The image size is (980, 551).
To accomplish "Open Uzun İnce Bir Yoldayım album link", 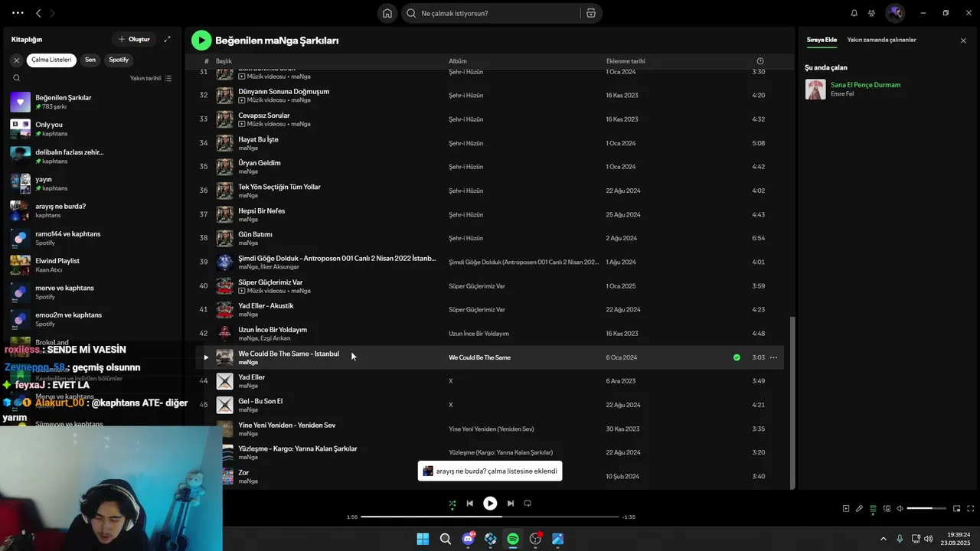I will (x=479, y=334).
